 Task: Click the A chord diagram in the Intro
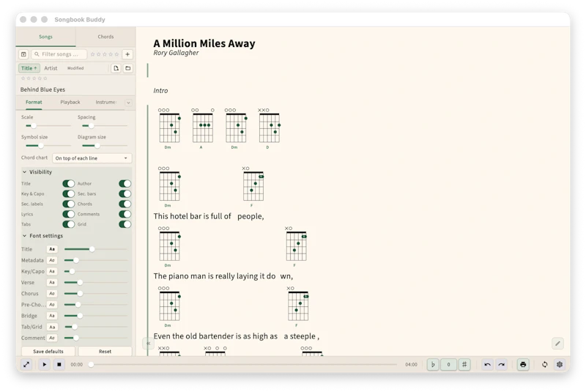(203, 129)
